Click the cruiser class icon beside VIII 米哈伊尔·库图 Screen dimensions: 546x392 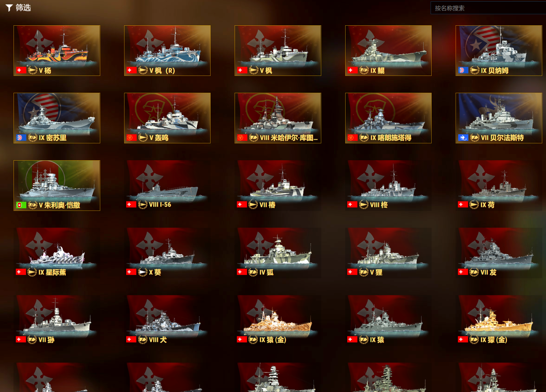pos(254,138)
